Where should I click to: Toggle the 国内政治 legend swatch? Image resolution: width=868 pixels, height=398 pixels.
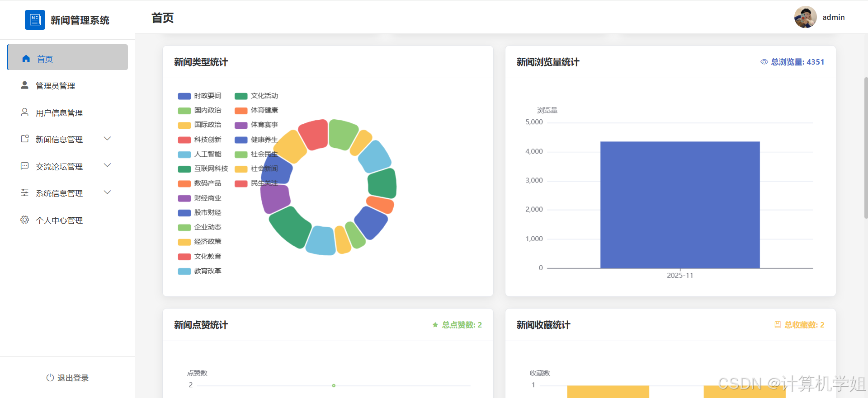[184, 111]
